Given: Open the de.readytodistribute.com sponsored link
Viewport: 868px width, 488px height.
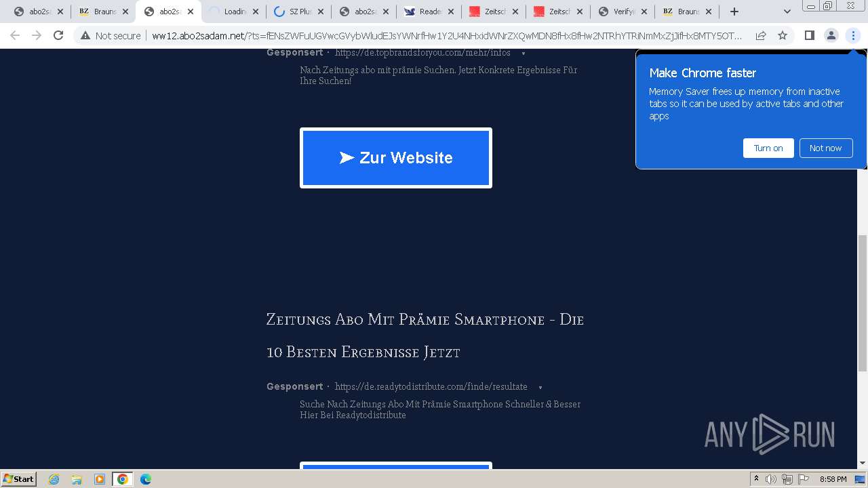Looking at the screenshot, I should click(431, 386).
